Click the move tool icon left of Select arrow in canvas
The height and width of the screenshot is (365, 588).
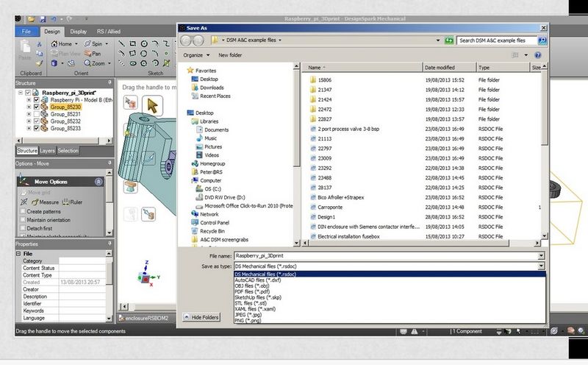click(x=131, y=102)
